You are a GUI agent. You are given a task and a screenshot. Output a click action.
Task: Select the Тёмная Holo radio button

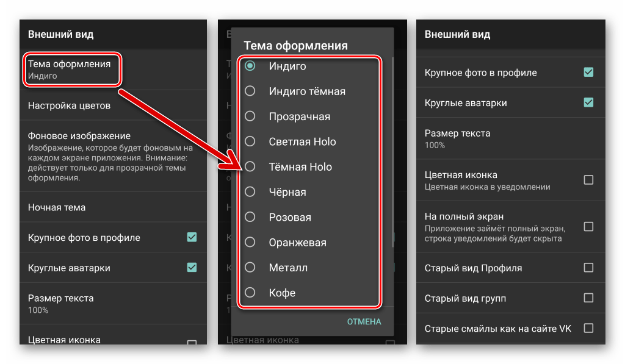[250, 166]
